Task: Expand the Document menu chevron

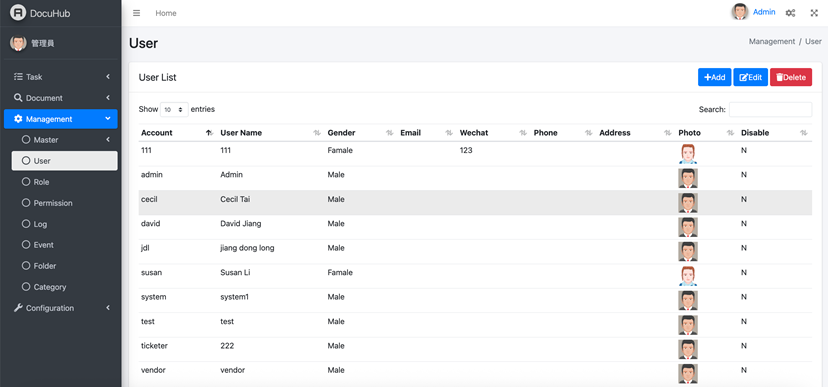Action: pos(108,98)
